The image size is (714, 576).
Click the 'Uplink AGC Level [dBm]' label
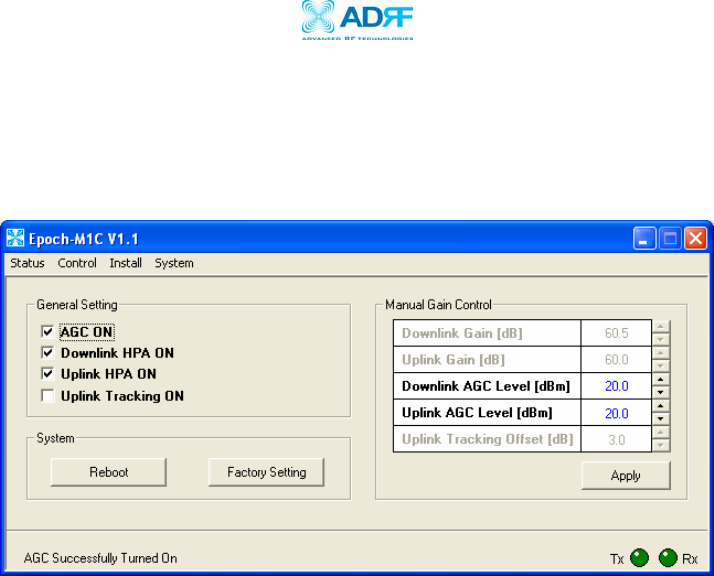pyautogui.click(x=477, y=413)
